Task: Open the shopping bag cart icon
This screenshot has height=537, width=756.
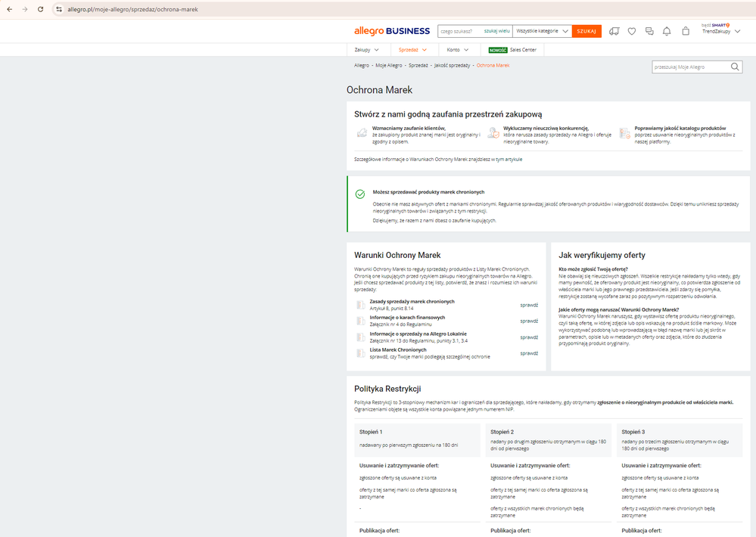Action: pyautogui.click(x=686, y=31)
